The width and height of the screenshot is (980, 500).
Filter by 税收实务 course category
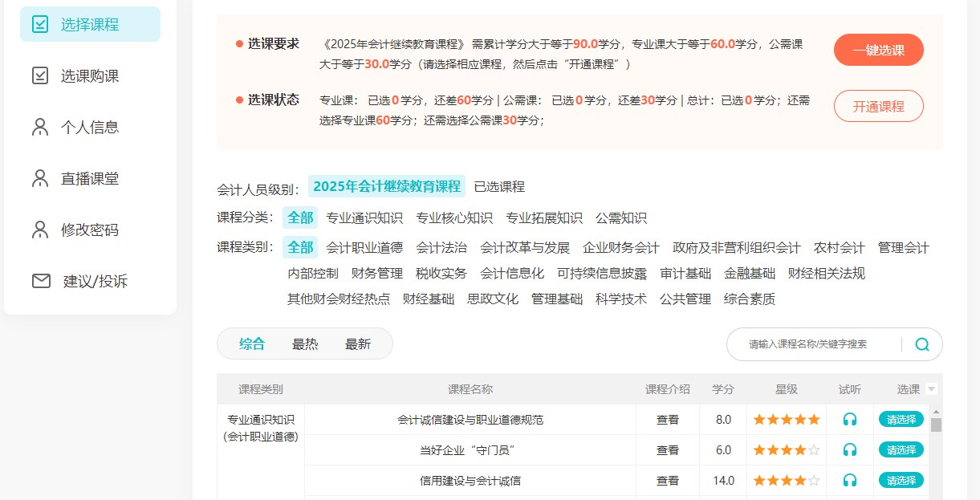(441, 274)
